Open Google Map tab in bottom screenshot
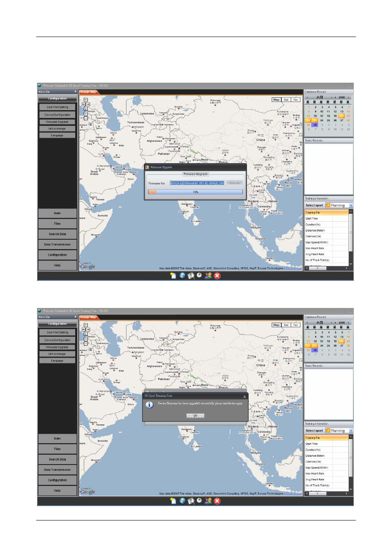Screen dimensions: 392x555 click(88, 317)
